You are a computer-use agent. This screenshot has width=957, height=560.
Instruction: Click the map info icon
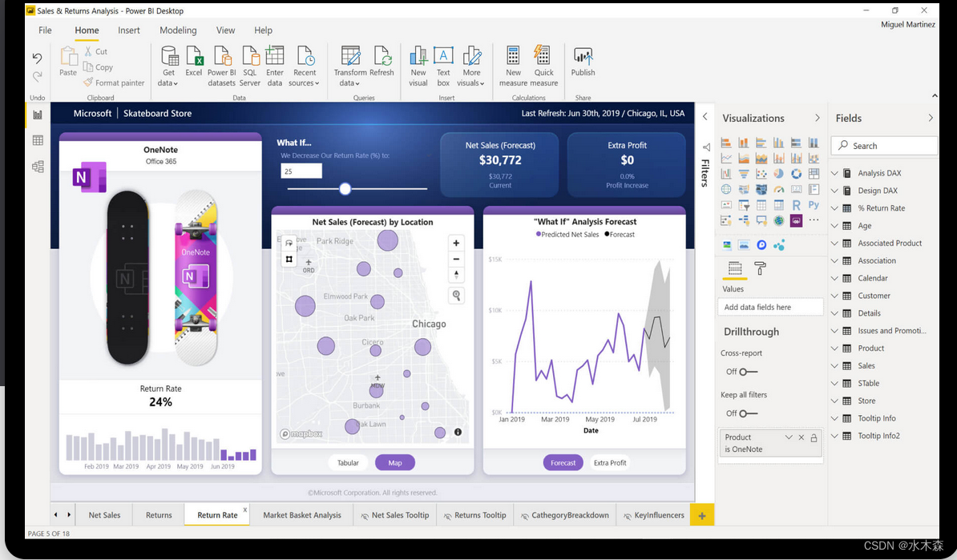tap(458, 432)
